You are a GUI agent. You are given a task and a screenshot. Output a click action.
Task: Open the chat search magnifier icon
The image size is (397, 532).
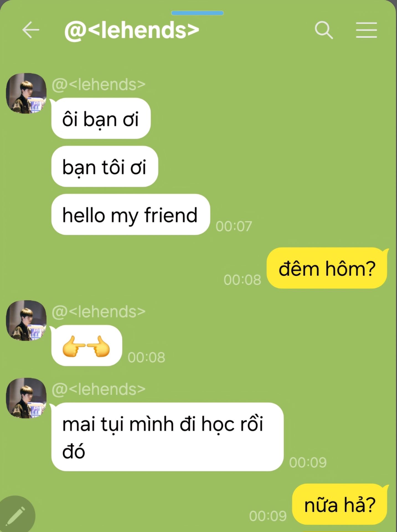(324, 30)
